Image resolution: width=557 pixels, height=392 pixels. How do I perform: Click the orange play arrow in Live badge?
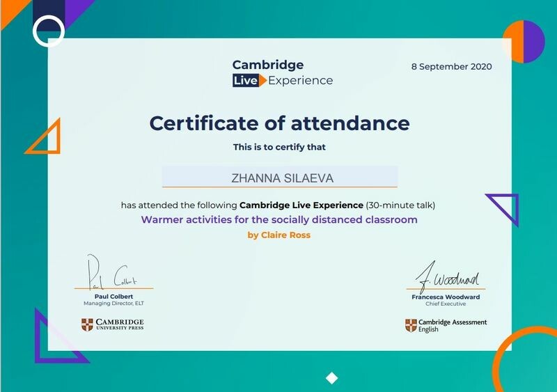(262, 81)
